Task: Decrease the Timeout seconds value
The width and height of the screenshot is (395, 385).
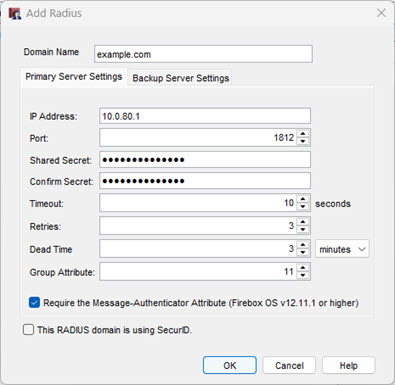Action: pyautogui.click(x=303, y=207)
